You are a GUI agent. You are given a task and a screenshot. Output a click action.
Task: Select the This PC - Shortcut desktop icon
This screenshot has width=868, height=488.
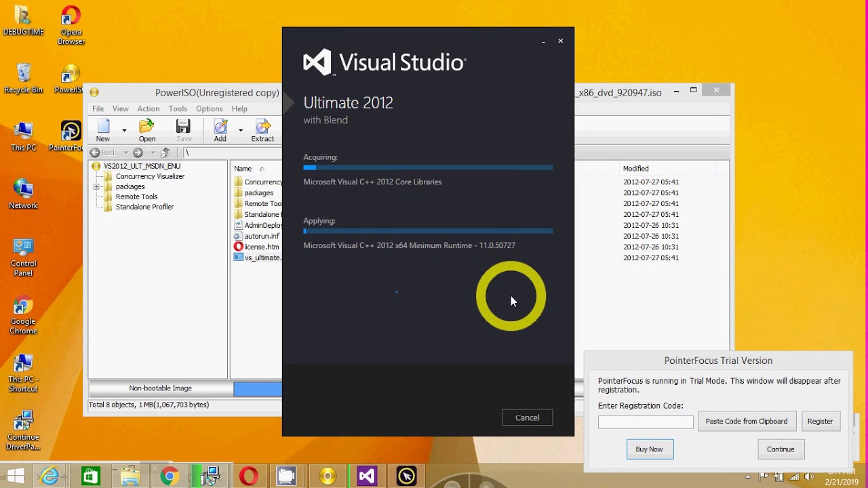pos(23,373)
